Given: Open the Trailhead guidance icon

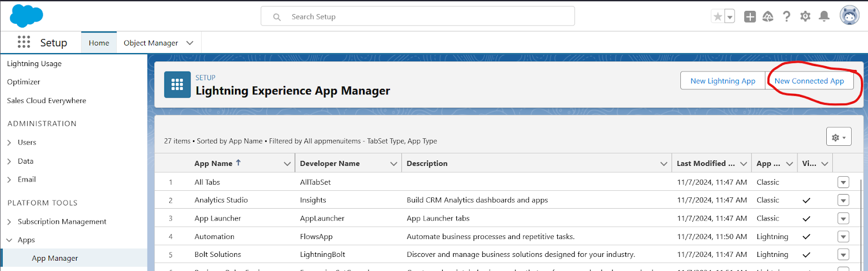Looking at the screenshot, I should [x=768, y=17].
